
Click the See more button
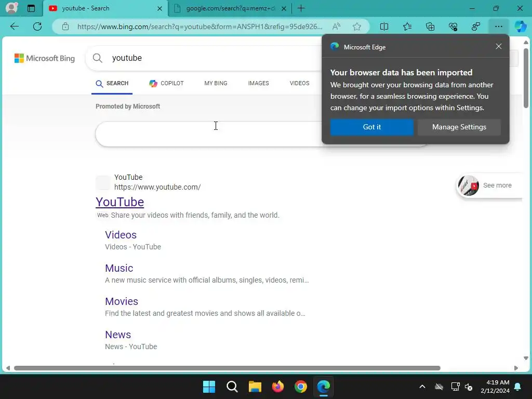(490, 185)
